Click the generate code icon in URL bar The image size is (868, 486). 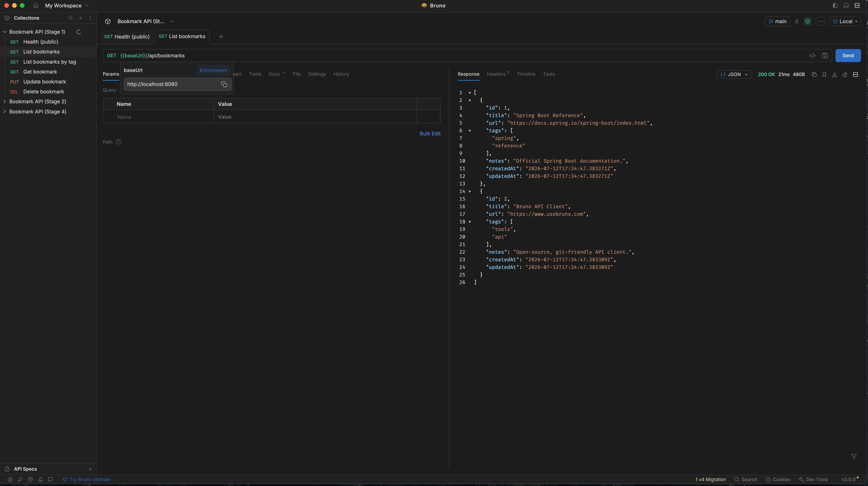click(x=812, y=56)
